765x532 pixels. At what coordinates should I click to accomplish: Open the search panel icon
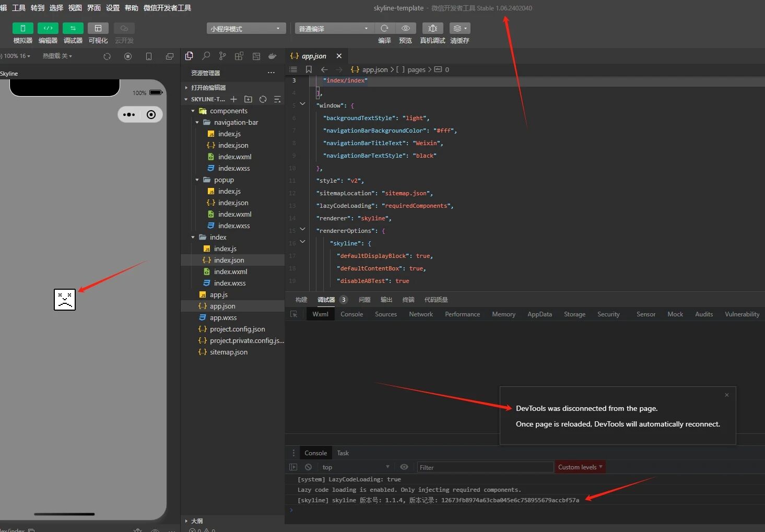tap(206, 56)
